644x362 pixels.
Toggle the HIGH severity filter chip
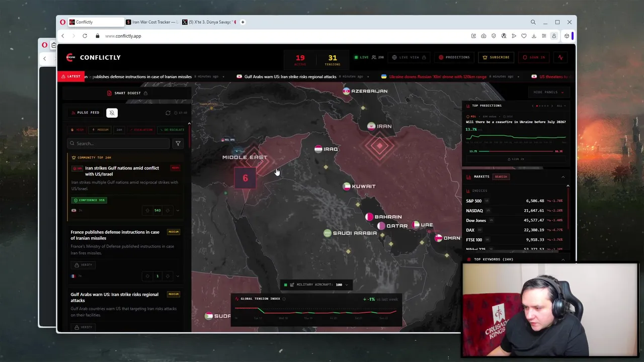(x=78, y=130)
